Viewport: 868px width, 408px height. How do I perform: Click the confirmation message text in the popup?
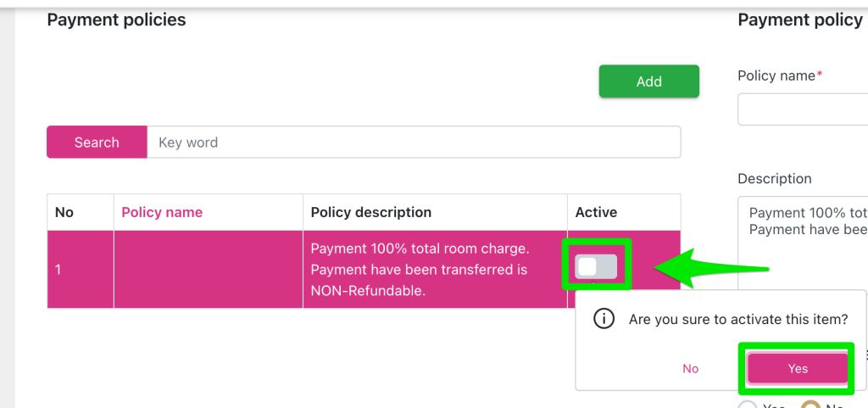tap(737, 319)
